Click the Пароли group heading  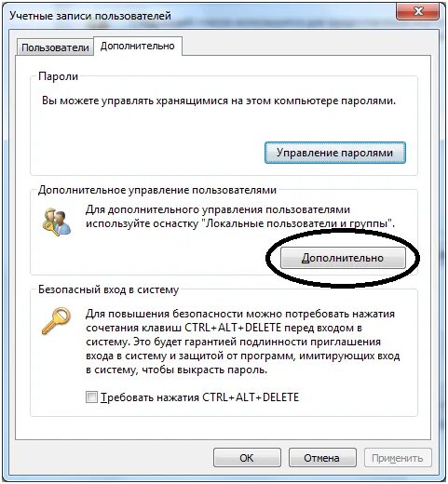(x=58, y=76)
